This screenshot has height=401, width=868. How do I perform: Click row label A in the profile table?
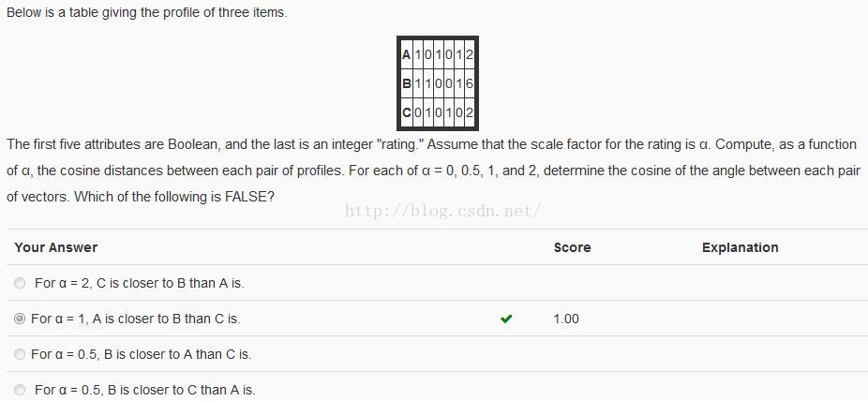pyautogui.click(x=406, y=54)
